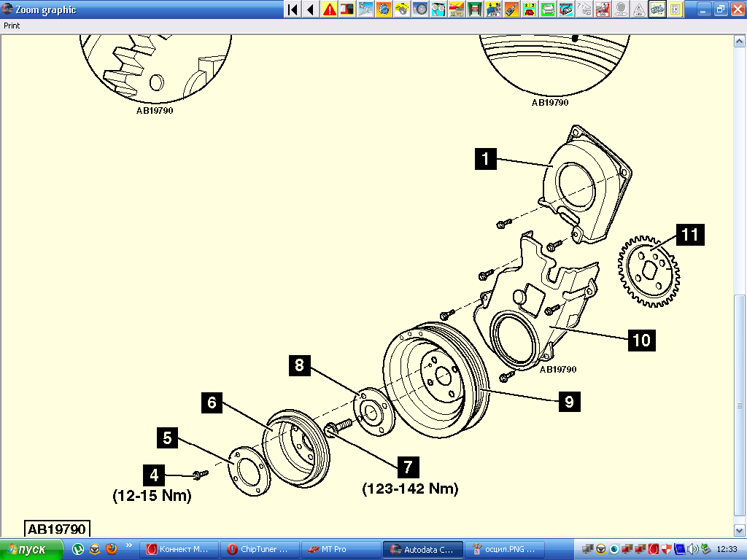Viewport: 747px width, 560px height.
Task: Switch to ChipTuner taskbar window
Action: 260,550
